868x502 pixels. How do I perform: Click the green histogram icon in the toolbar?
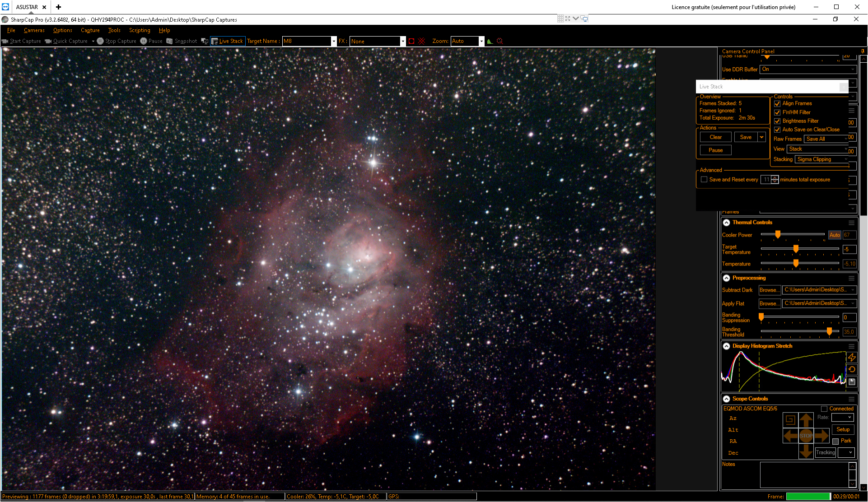[490, 41]
